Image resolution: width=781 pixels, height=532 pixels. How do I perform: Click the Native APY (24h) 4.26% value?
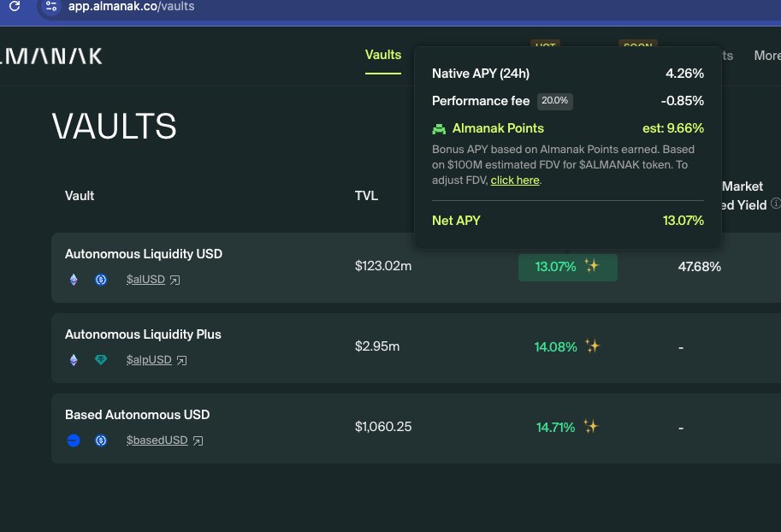point(685,74)
